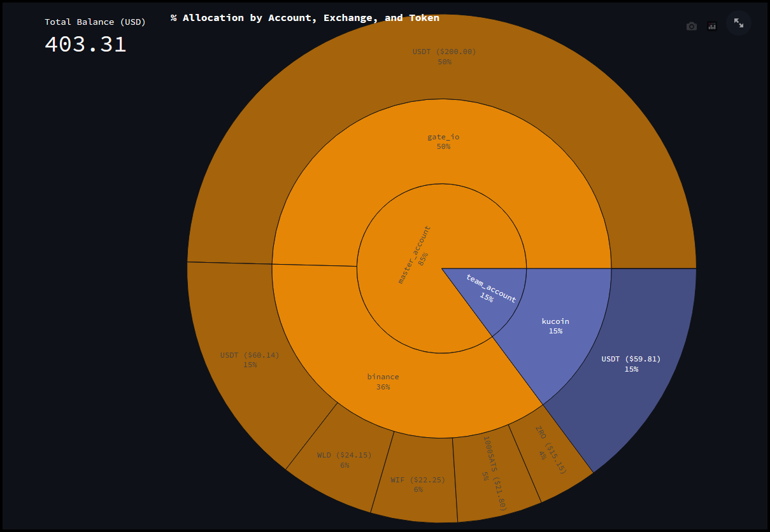Click the Plotly logo icon in the modebar
770x532 pixels.
712,26
